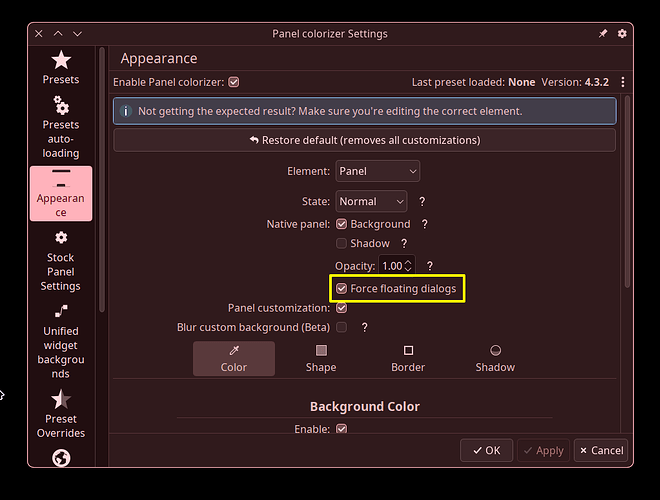This screenshot has width=660, height=500.
Task: Open Presets auto-loading sidebar section
Action: pyautogui.click(x=61, y=127)
